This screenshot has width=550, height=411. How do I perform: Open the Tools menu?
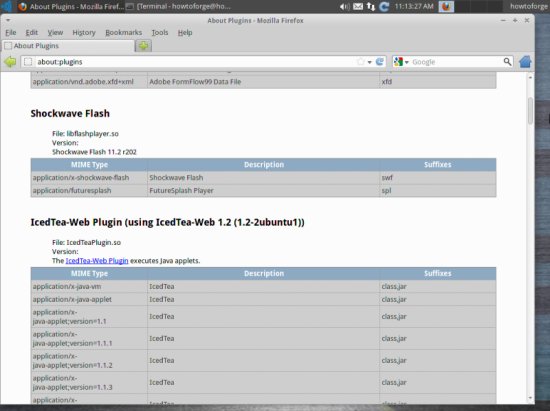[x=160, y=33]
